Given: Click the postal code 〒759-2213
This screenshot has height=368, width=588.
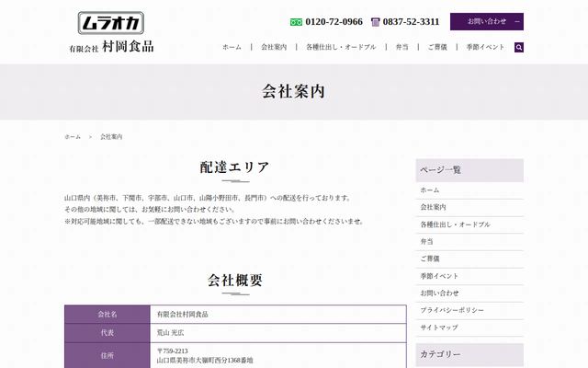Looking at the screenshot, I should pyautogui.click(x=173, y=351).
